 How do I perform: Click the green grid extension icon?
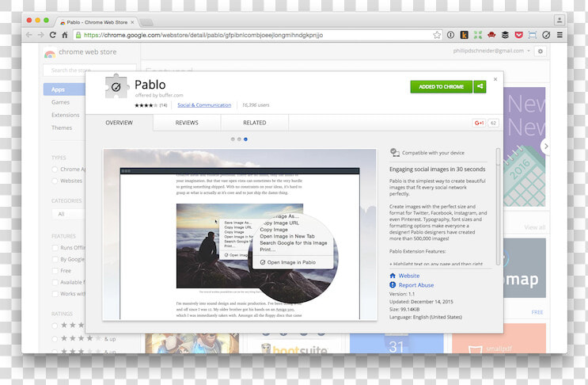(x=478, y=35)
